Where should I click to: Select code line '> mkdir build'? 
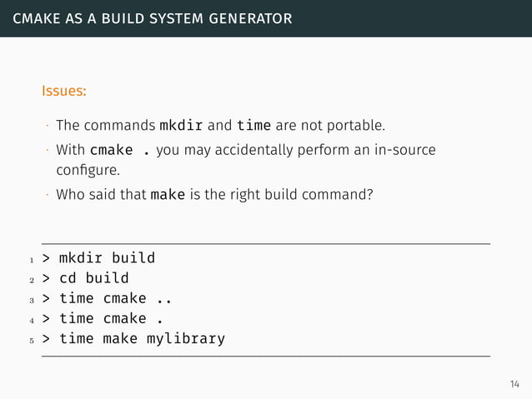click(x=98, y=257)
